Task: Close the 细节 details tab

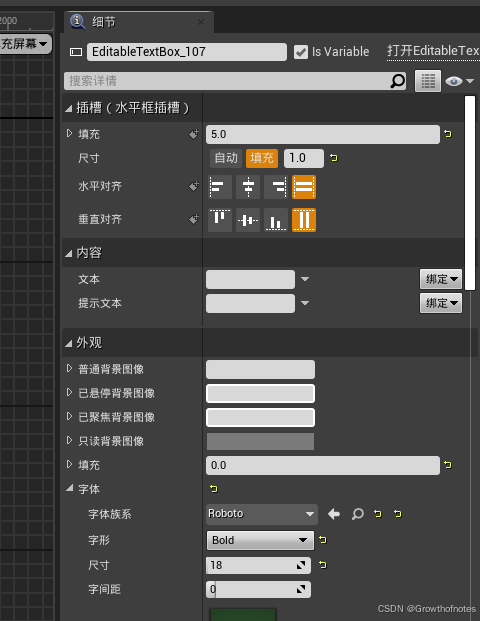Action: click(201, 22)
